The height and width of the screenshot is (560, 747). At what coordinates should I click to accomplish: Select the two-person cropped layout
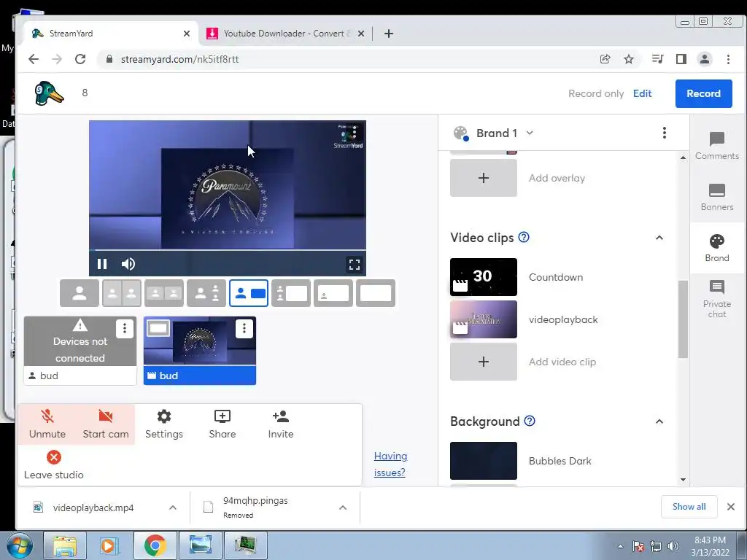122,293
